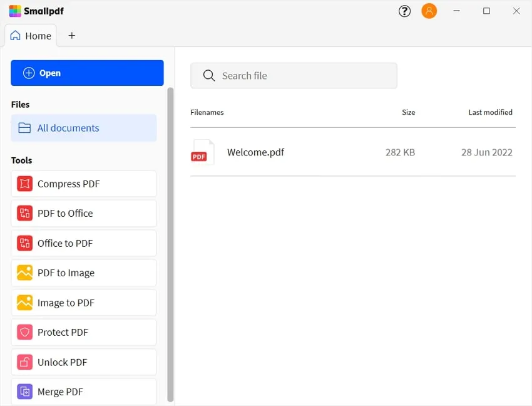Open the PDF to Office converter icon

24,213
